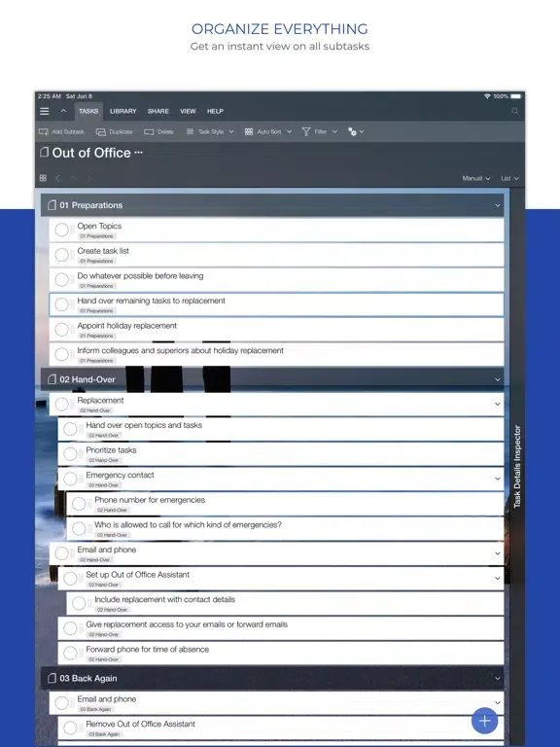
Task: Click the drag handle beside Create task list
Action: point(72,255)
